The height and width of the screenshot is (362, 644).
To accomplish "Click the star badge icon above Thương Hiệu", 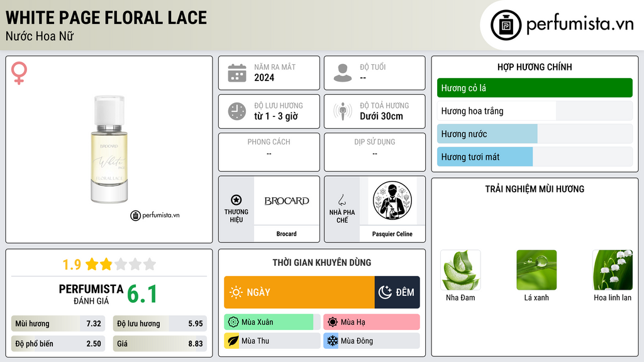I will tap(236, 200).
